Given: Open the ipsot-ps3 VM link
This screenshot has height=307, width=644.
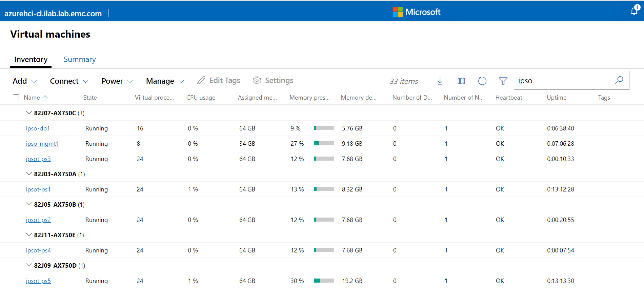Looking at the screenshot, I should tap(38, 159).
